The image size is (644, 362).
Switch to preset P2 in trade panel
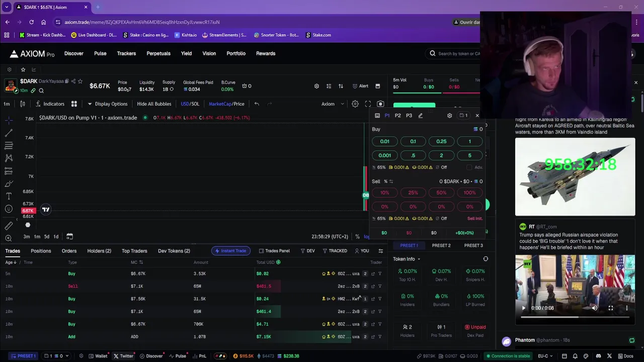[398, 116]
